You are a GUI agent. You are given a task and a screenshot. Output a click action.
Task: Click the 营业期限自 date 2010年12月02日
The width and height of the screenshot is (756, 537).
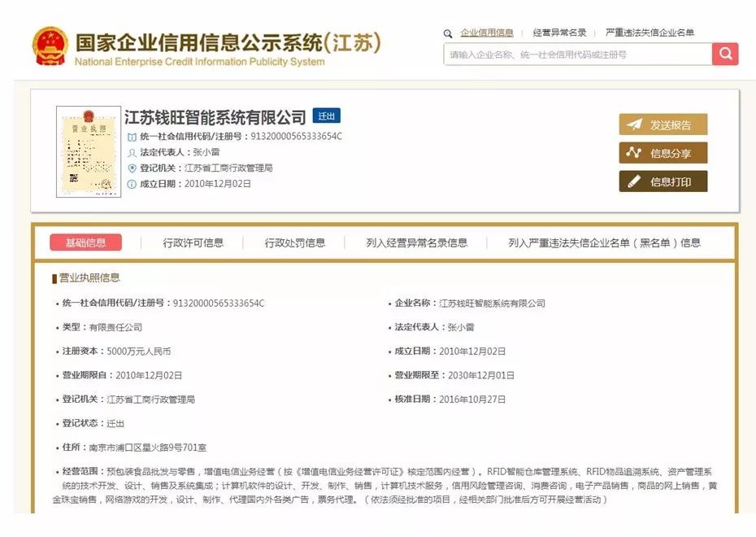pos(149,375)
